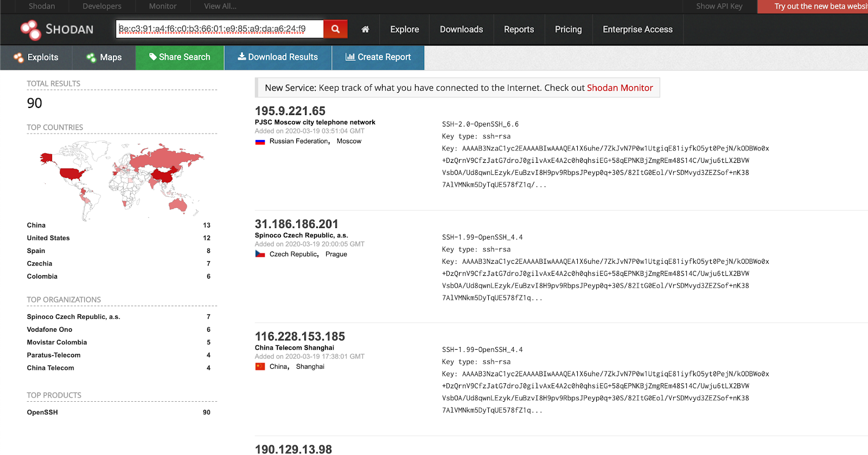868x455 pixels.
Task: Click the Russian Federation flag icon
Action: click(x=260, y=142)
